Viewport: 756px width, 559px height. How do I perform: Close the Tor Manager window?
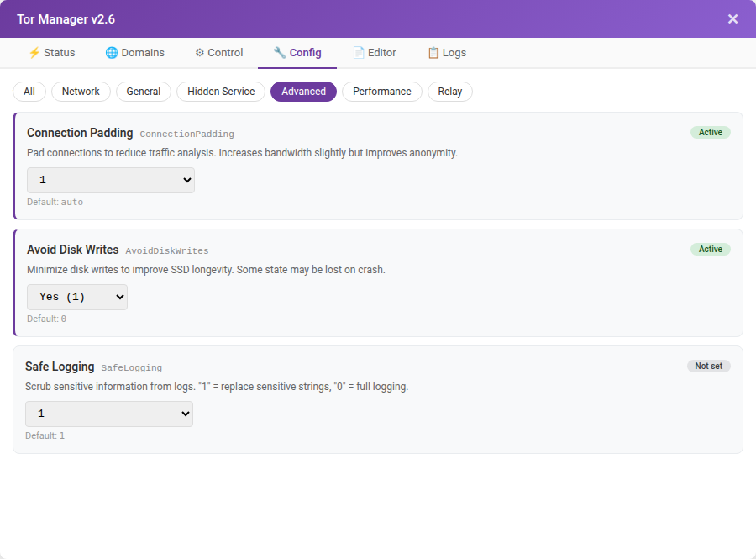[732, 18]
